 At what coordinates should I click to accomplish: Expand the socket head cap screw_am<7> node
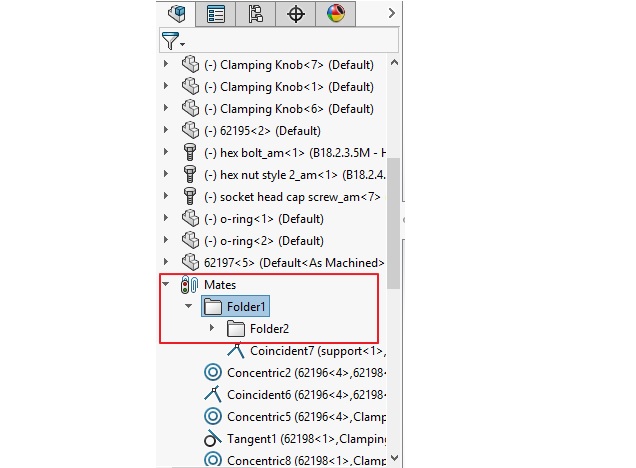point(165,195)
